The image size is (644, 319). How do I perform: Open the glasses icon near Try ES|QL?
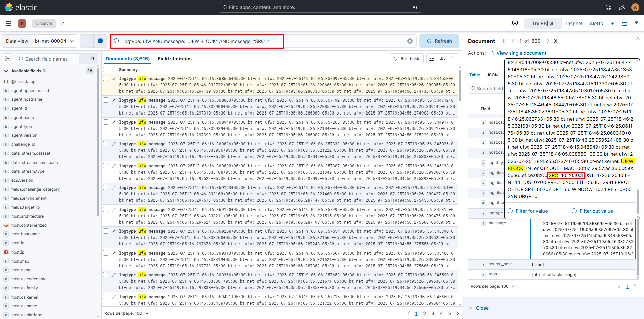515,23
